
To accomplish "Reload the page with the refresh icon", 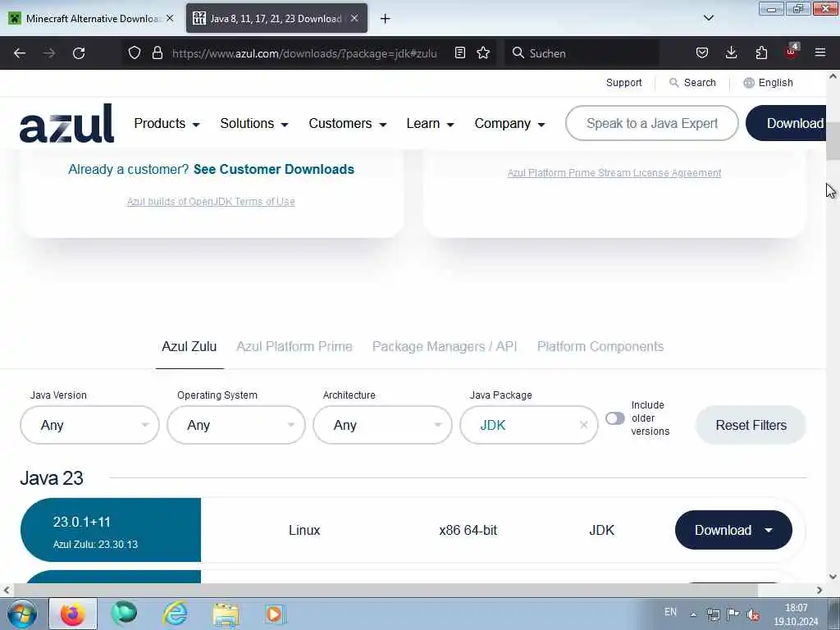I will 79,53.
